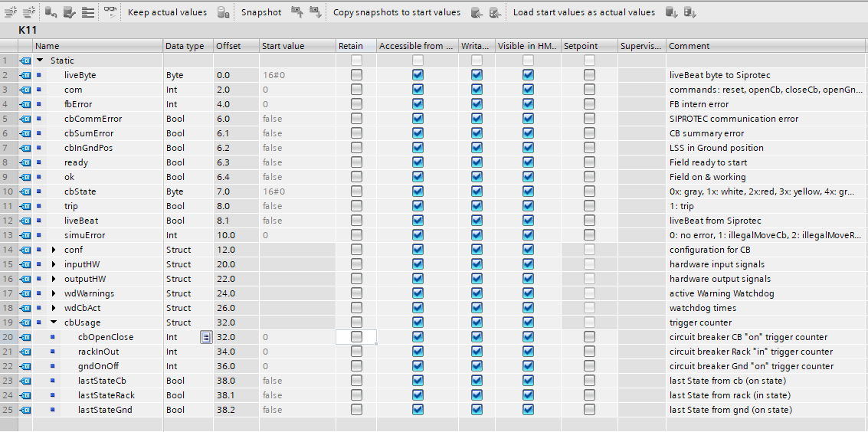Click Keep actual values button
Screen dimensions: 868x432
[x=167, y=12]
